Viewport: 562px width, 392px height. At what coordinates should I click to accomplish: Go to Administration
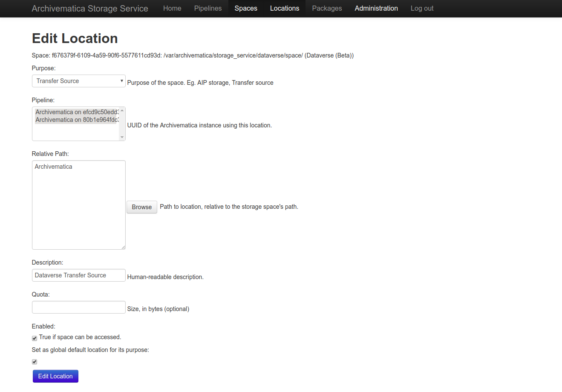click(x=376, y=8)
